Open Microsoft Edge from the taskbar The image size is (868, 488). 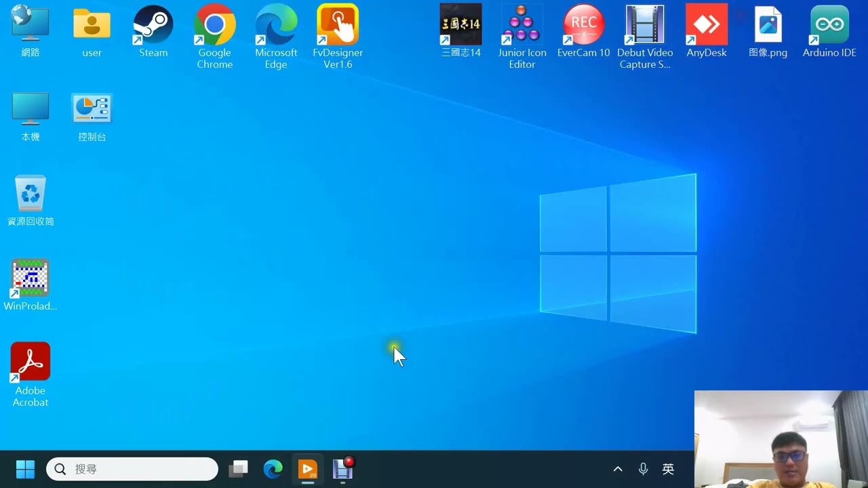(273, 469)
